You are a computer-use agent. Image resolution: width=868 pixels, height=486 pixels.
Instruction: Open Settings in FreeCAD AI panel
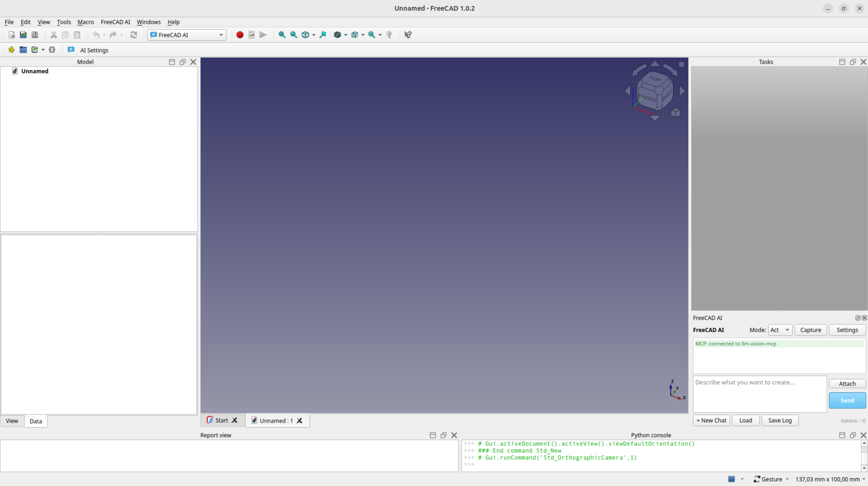click(x=847, y=330)
